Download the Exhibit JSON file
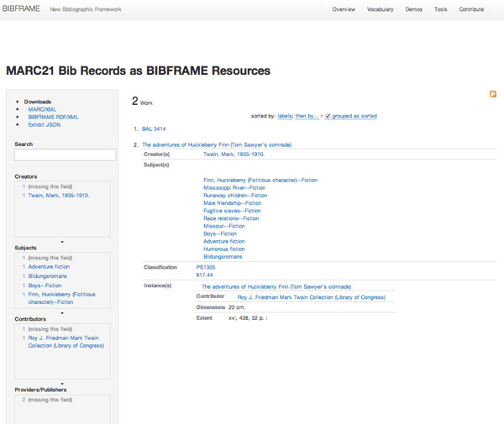This screenshot has height=424, width=504. coord(45,124)
